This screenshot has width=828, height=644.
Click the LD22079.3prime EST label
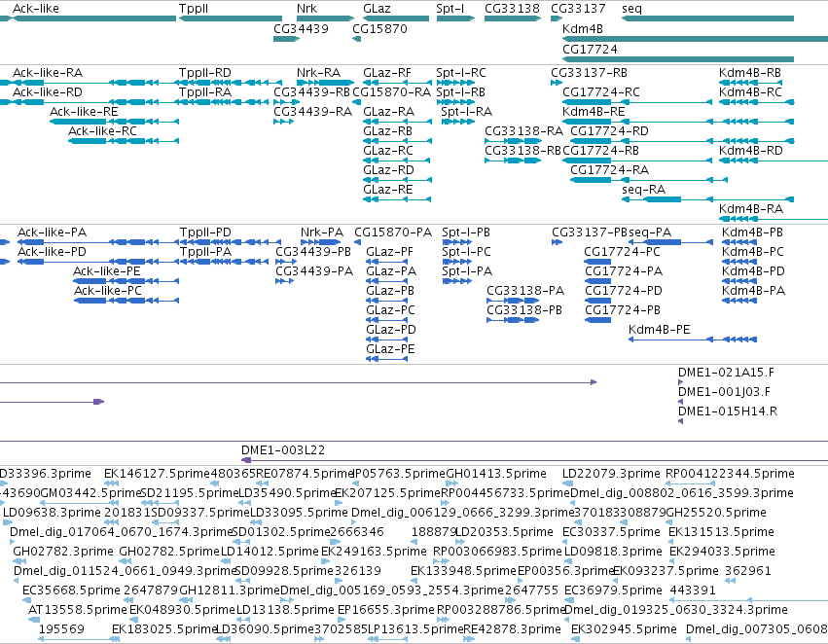[611, 474]
